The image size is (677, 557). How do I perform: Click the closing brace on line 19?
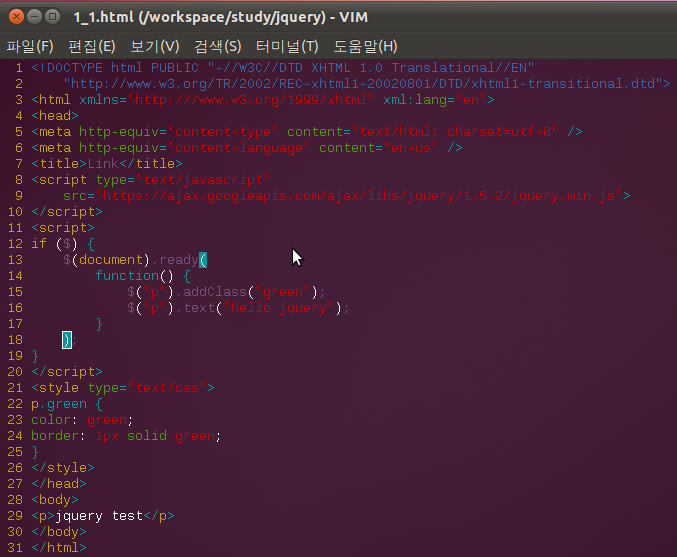coord(35,356)
